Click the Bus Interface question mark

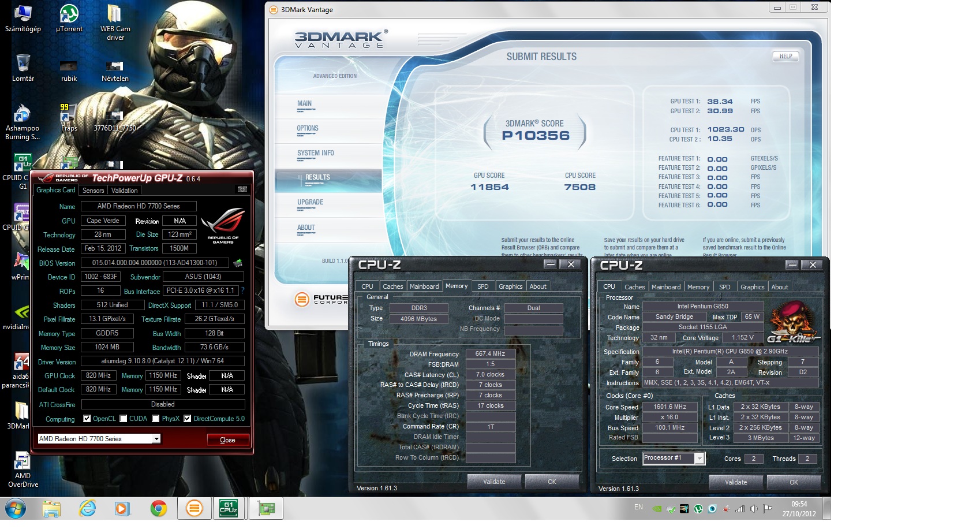(242, 290)
